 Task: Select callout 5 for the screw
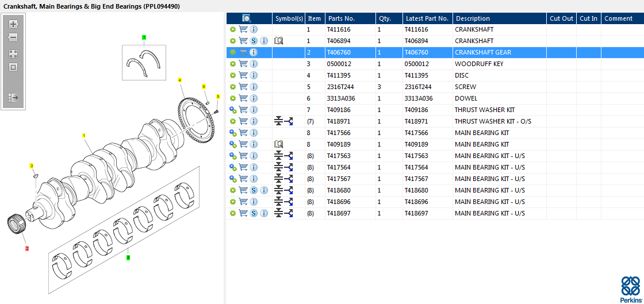pyautogui.click(x=218, y=97)
